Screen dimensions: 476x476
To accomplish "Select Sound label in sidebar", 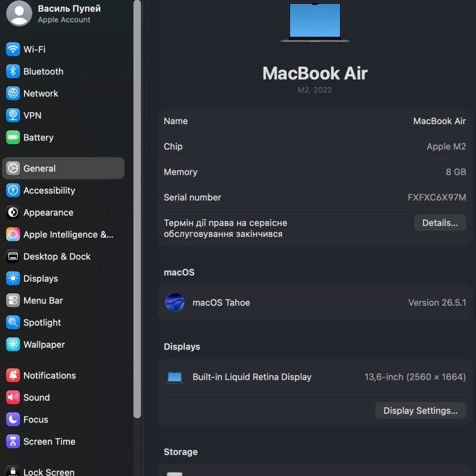I will point(36,397).
